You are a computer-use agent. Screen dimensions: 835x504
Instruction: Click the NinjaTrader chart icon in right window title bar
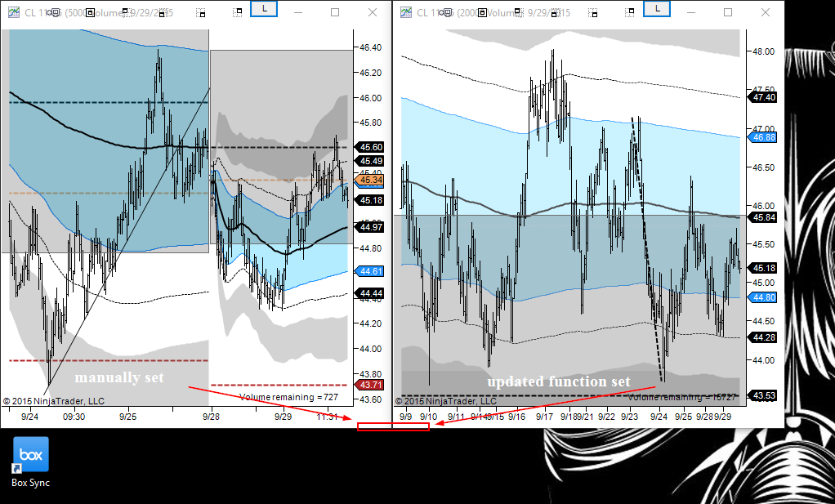[404, 12]
